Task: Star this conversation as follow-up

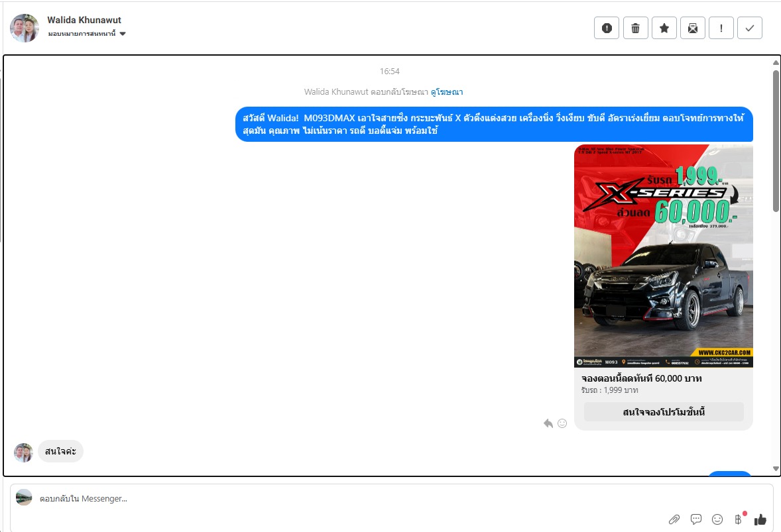Action: click(x=664, y=28)
